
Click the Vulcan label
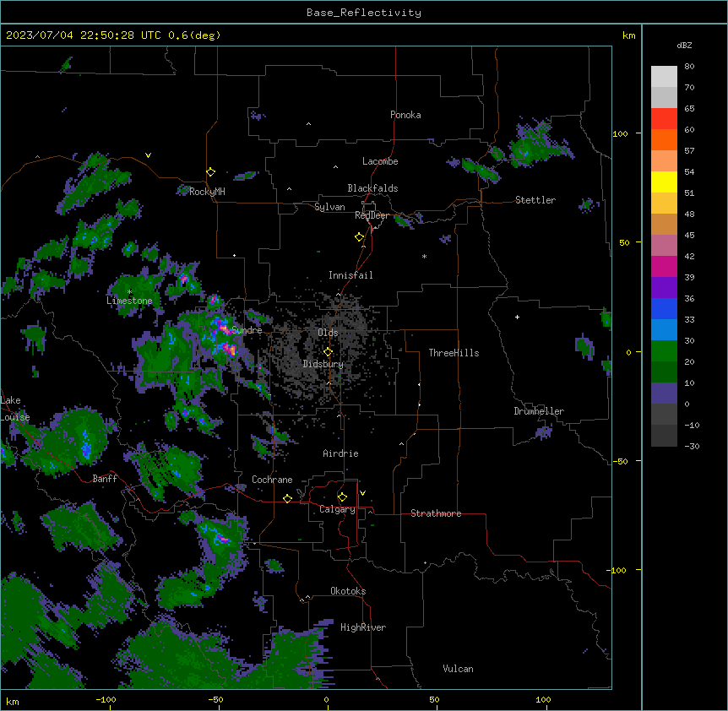tap(459, 669)
